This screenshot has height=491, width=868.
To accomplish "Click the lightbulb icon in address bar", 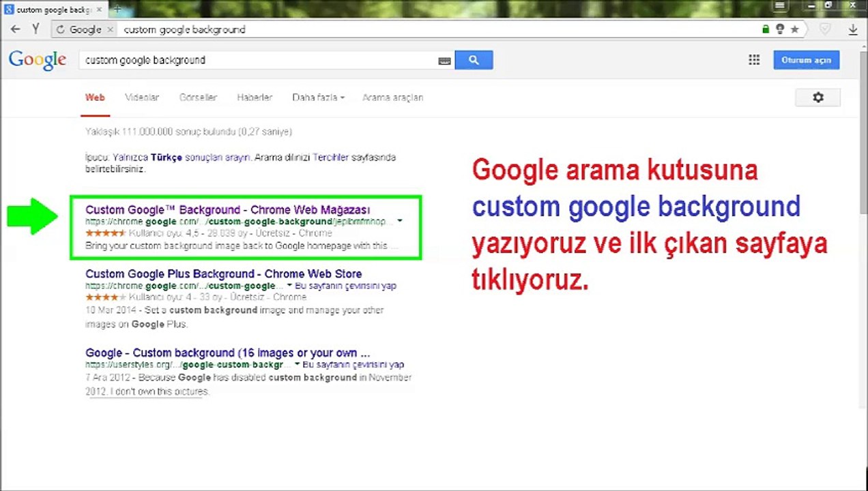I will click(780, 29).
